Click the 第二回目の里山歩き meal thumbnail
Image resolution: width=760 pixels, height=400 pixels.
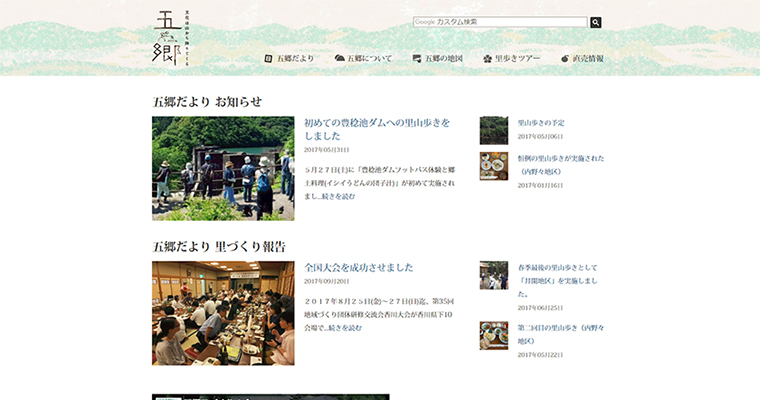point(494,336)
